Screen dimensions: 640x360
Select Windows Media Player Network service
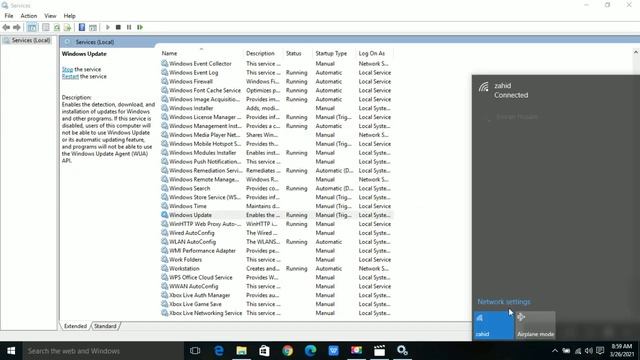[276, 135]
